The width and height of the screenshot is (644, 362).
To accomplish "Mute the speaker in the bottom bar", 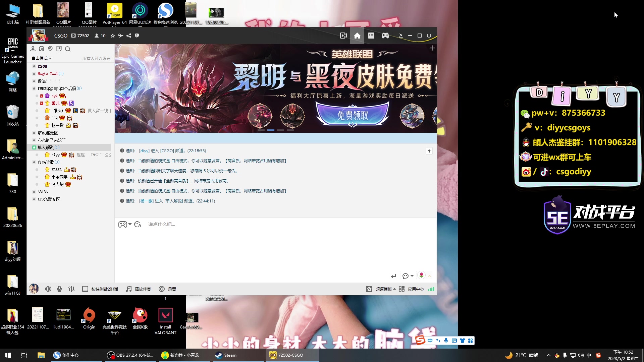I will pos(48,289).
